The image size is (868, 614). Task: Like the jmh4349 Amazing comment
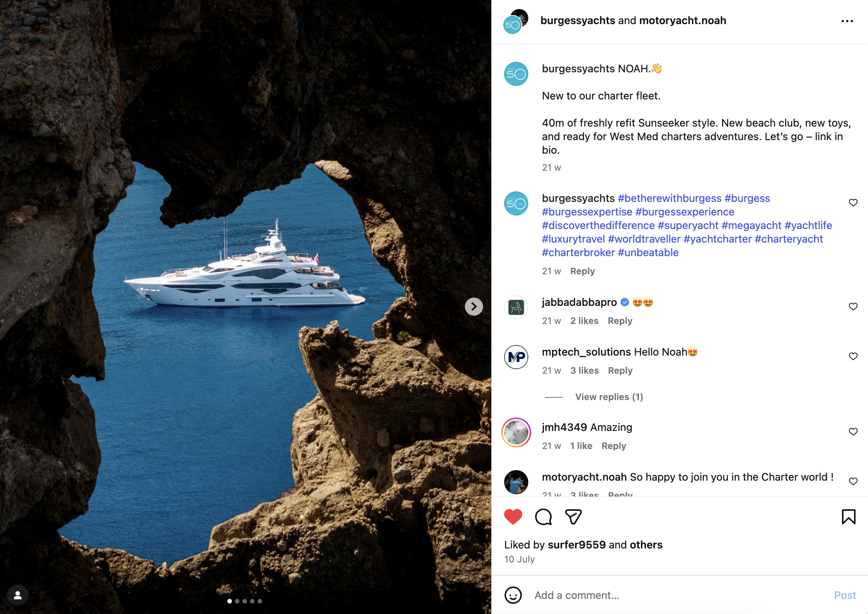pyautogui.click(x=853, y=432)
